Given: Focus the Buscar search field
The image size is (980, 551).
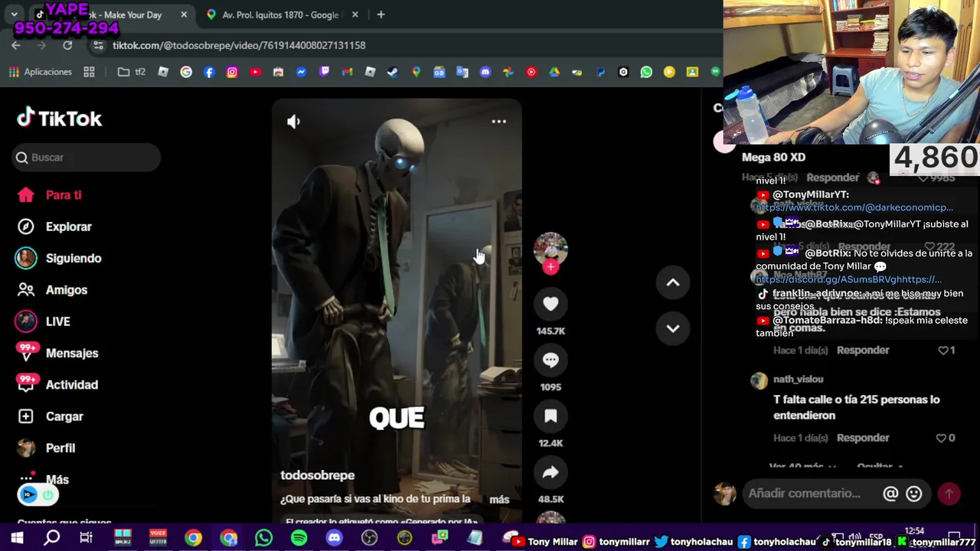Looking at the screenshot, I should pyautogui.click(x=87, y=158).
